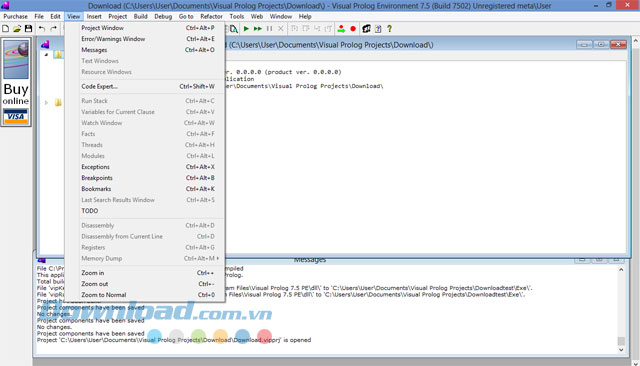Choose Error/Warnings Window menu entry
Image resolution: width=640 pixels, height=366 pixels.
(x=145, y=39)
